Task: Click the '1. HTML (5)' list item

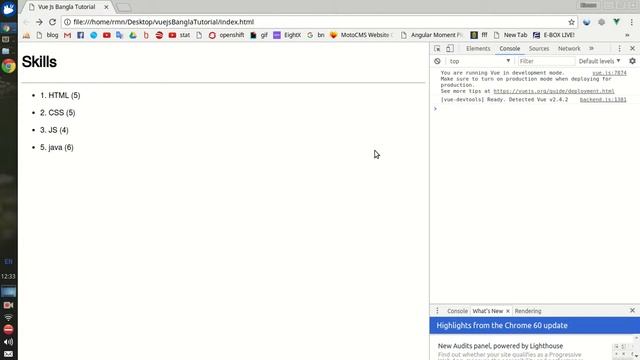Action: 60,96
